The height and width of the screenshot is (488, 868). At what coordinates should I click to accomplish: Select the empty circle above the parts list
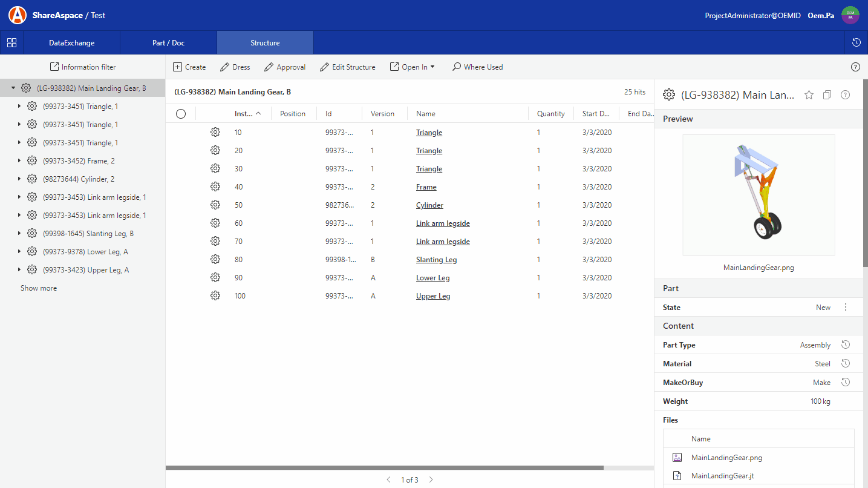point(180,113)
